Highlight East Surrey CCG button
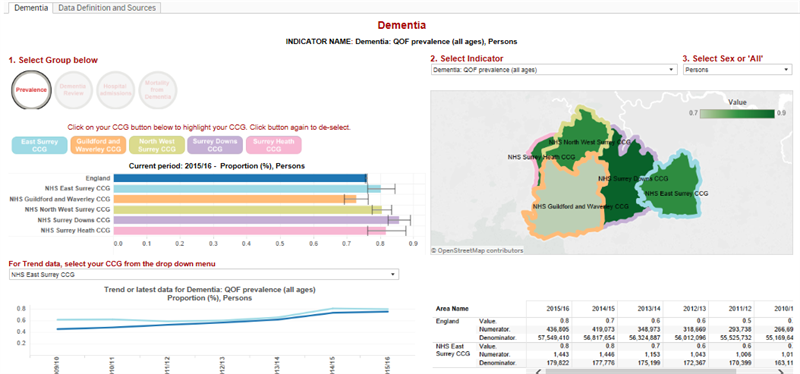Screen dimensions: 800x374 click(x=39, y=145)
